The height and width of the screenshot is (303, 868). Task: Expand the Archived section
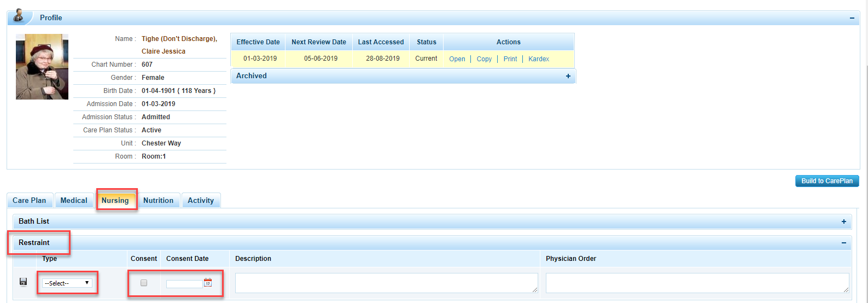pos(568,76)
